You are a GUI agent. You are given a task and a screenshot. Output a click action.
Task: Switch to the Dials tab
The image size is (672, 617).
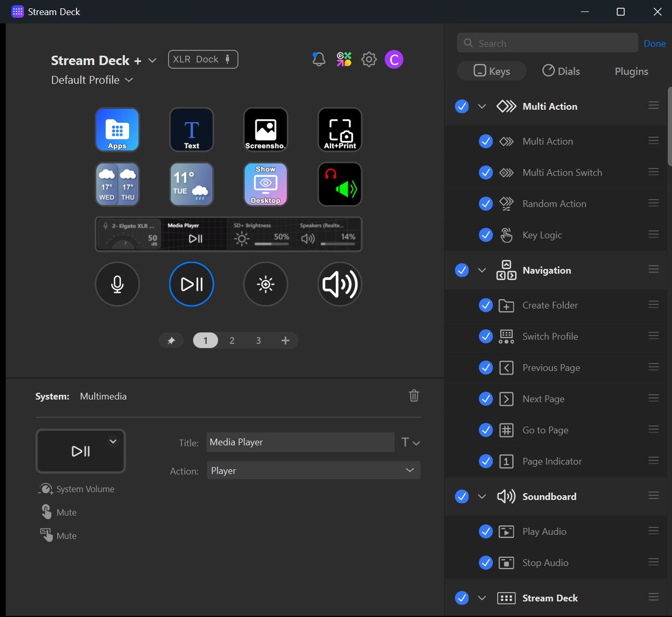click(561, 71)
